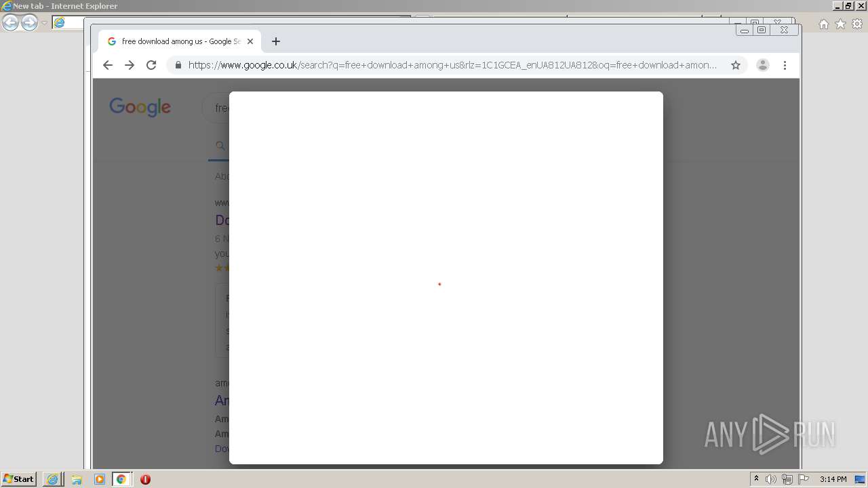Open File Explorer from the taskbar
The image size is (868, 488).
76,479
